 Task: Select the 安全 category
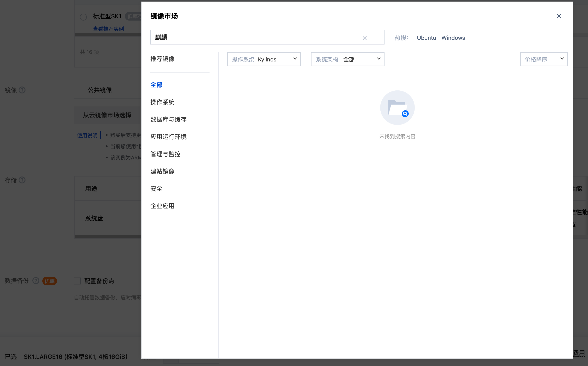coord(156,189)
